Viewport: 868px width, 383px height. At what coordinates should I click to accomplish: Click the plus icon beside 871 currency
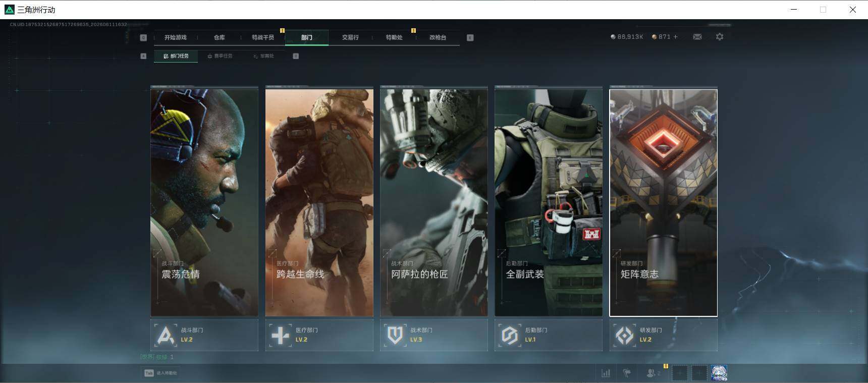tap(676, 37)
